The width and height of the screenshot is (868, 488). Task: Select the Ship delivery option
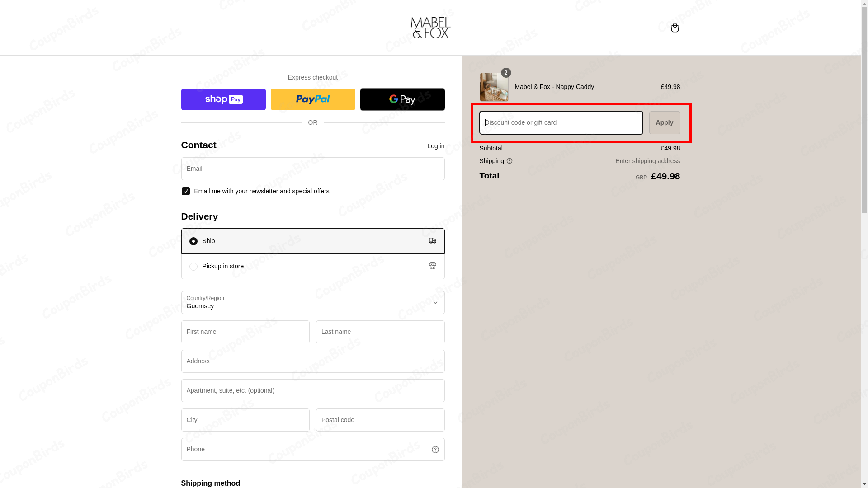[x=193, y=241]
